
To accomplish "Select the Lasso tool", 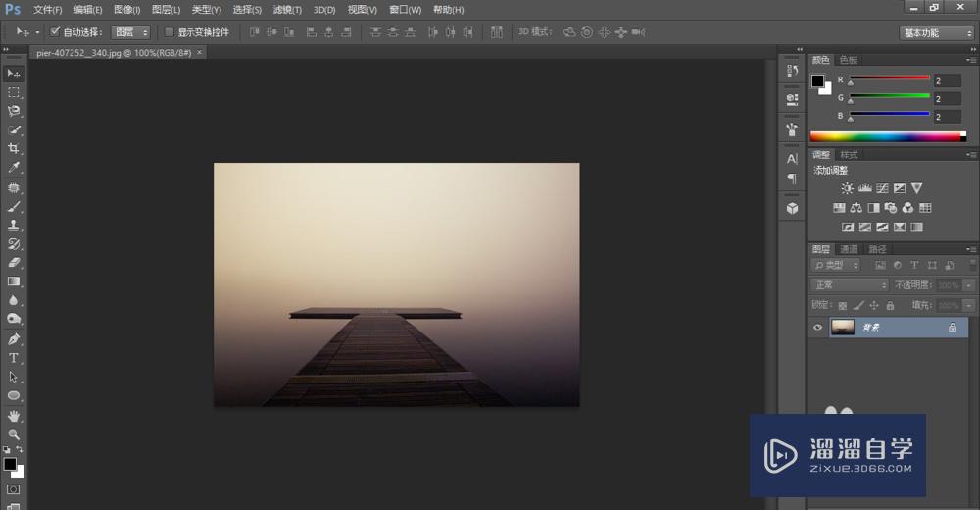I will (x=14, y=111).
